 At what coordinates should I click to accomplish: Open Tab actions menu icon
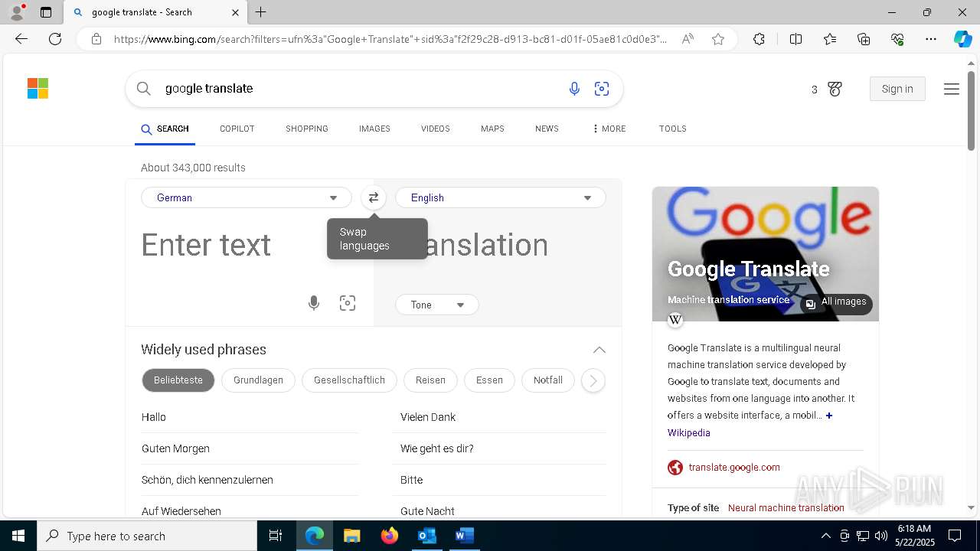46,12
